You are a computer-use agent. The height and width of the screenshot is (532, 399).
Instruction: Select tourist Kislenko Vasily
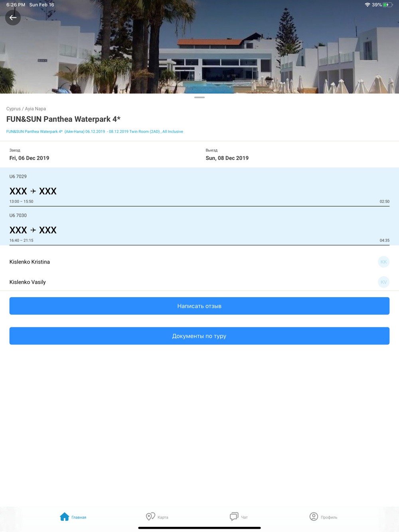199,282
